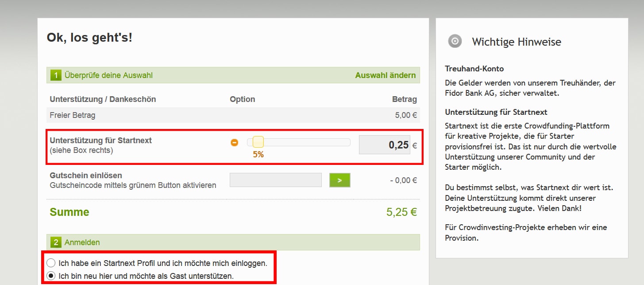Open the Auswahl ändern link

(x=385, y=75)
